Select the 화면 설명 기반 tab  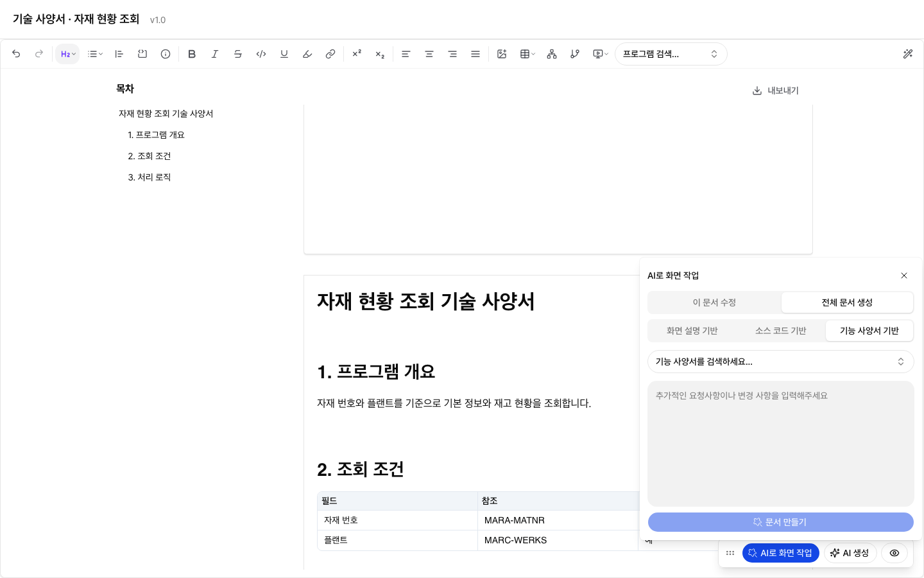click(692, 331)
